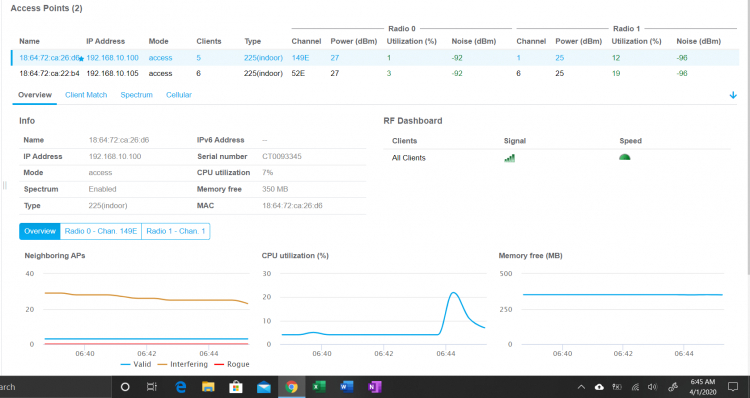Open access point 18:64:72:ca:26:d6 link
This screenshot has width=750, height=398.
pos(49,57)
